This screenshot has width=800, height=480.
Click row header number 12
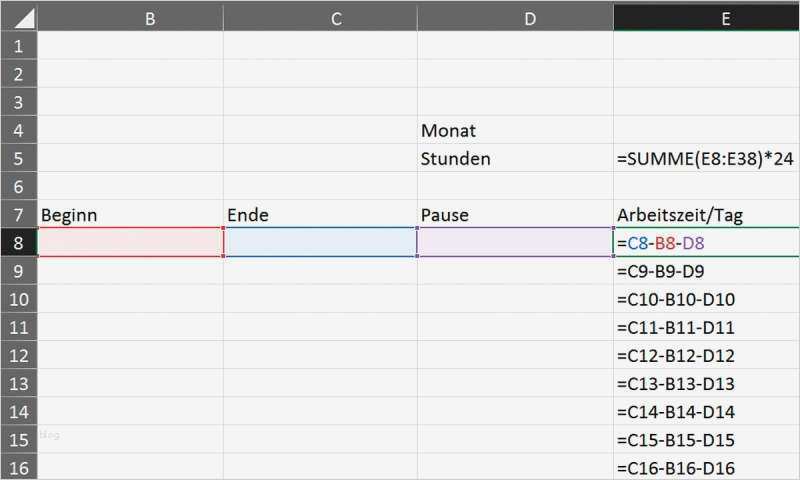tap(19, 355)
